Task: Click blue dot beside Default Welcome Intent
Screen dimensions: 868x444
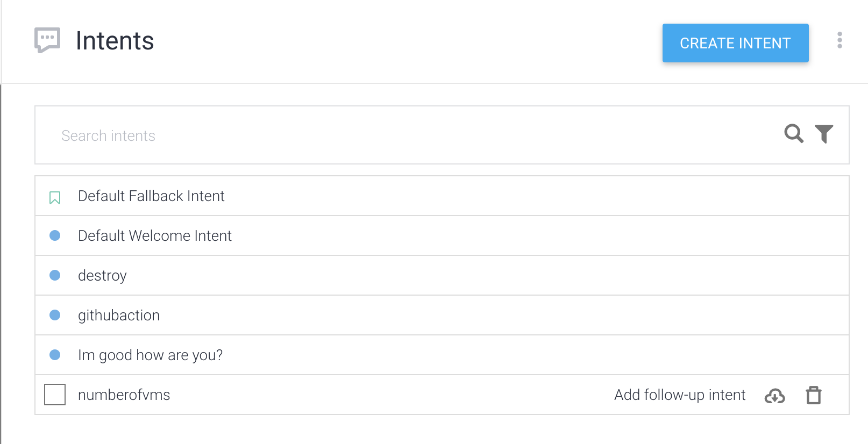Action: (x=55, y=235)
